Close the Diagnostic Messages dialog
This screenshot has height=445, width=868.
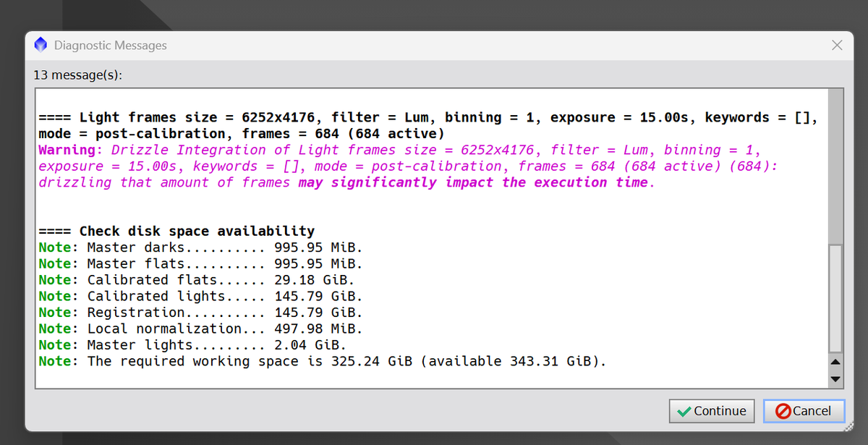[x=837, y=45]
